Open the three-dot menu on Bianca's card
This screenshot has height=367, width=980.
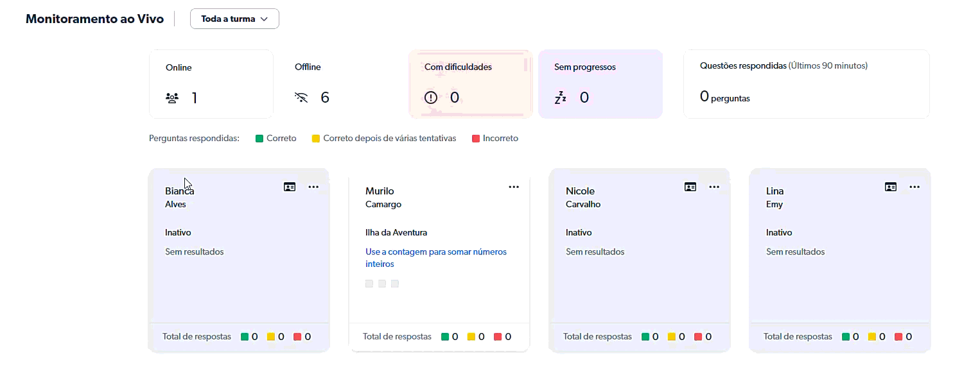313,187
